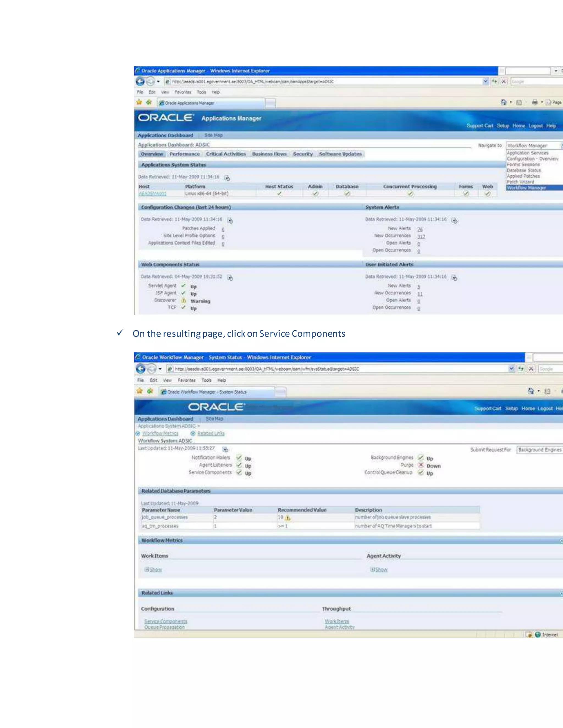
Task: Open the Submit Request For Background Engines dropdown
Action: pos(540,450)
